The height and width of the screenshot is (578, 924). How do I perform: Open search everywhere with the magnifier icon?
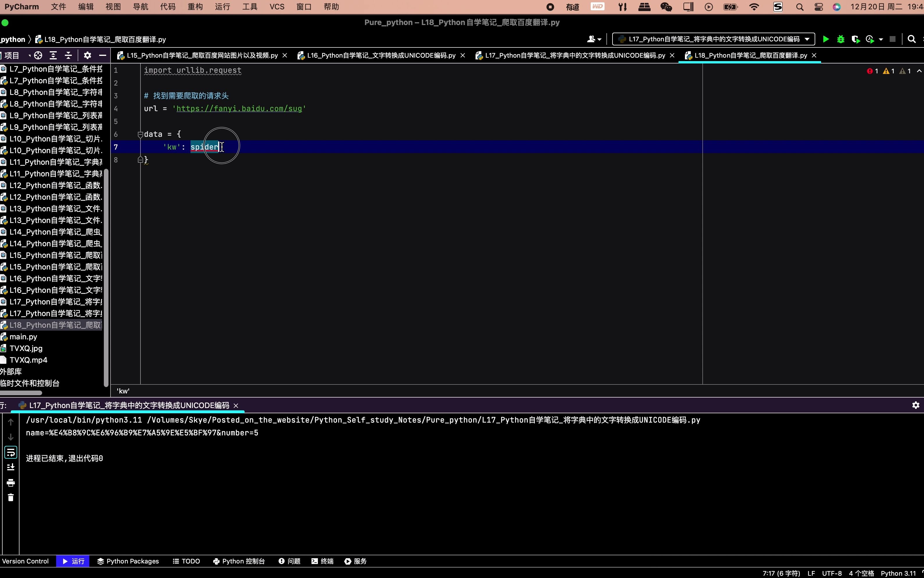click(912, 39)
